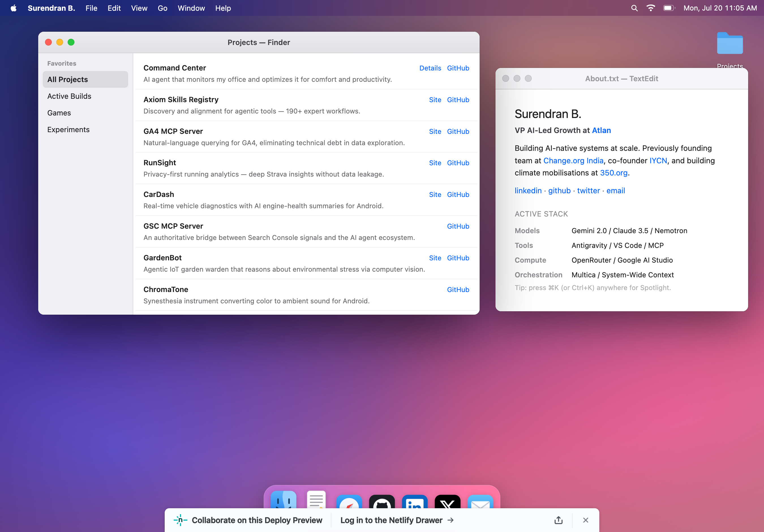The width and height of the screenshot is (764, 532).
Task: Click the IYCN link in About.txt
Action: pos(658,160)
